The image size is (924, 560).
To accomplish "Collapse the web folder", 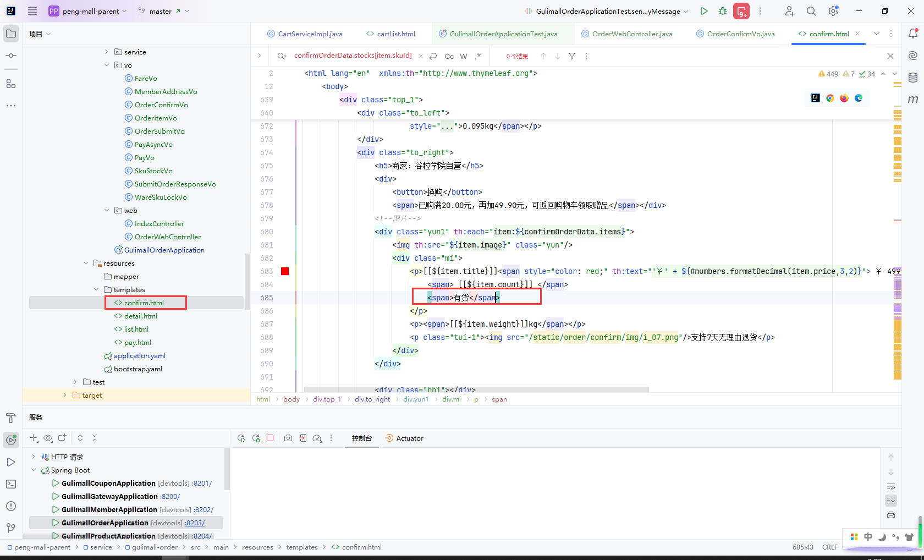I will (x=107, y=210).
